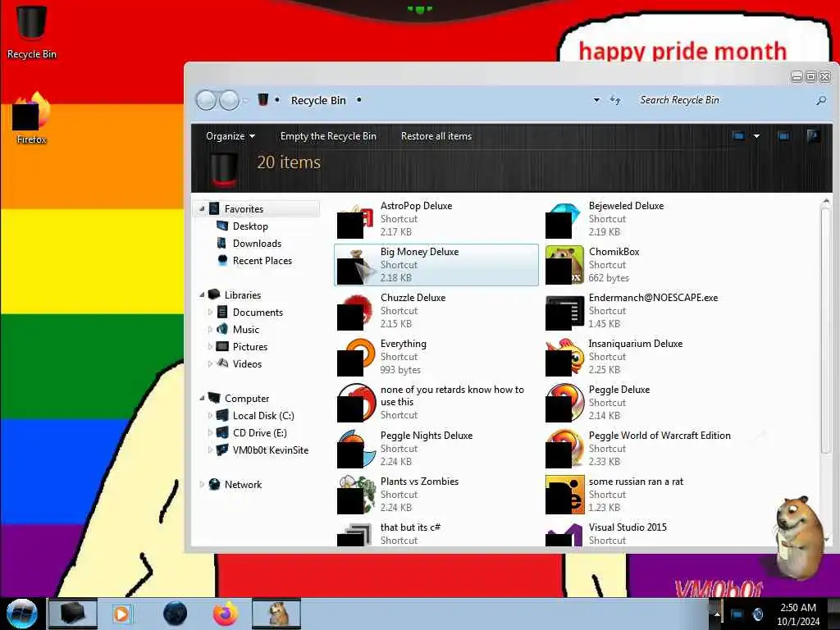Open Recent Places in Favorites
This screenshot has height=630, width=840.
[262, 260]
